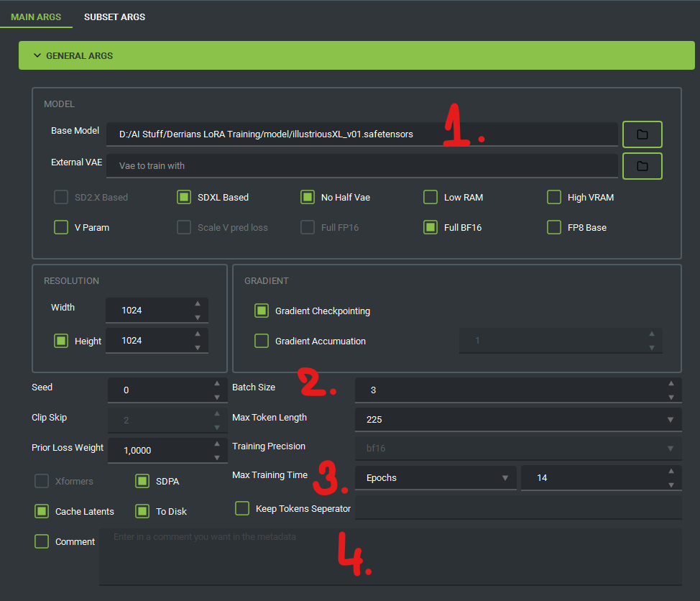700x601 pixels.
Task: Enable Keep Tokens Seperator checkbox
Action: (x=242, y=508)
